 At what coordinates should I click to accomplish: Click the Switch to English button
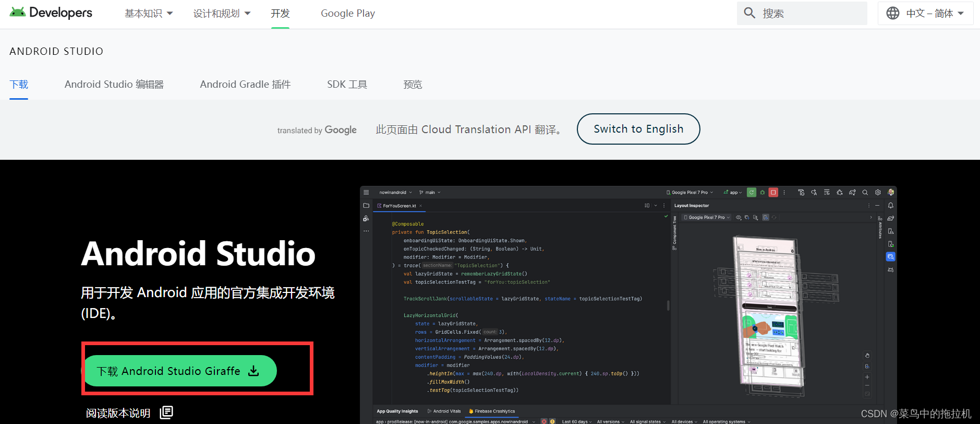[638, 129]
